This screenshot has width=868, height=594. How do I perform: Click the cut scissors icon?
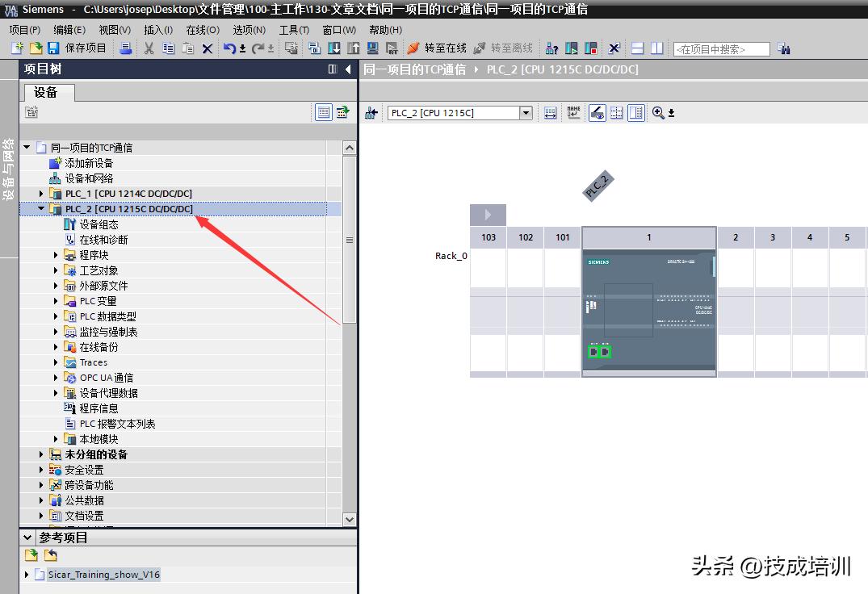[x=149, y=48]
